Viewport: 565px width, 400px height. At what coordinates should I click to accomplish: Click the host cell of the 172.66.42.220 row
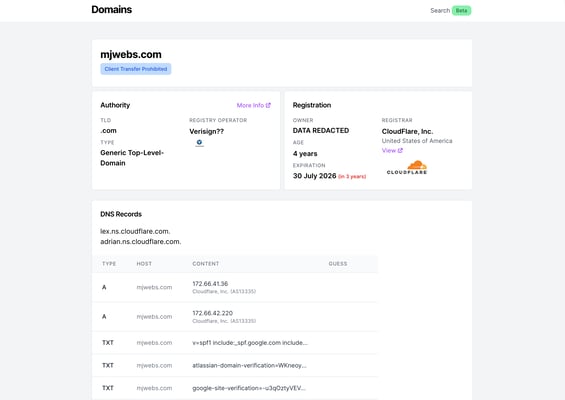click(x=154, y=317)
